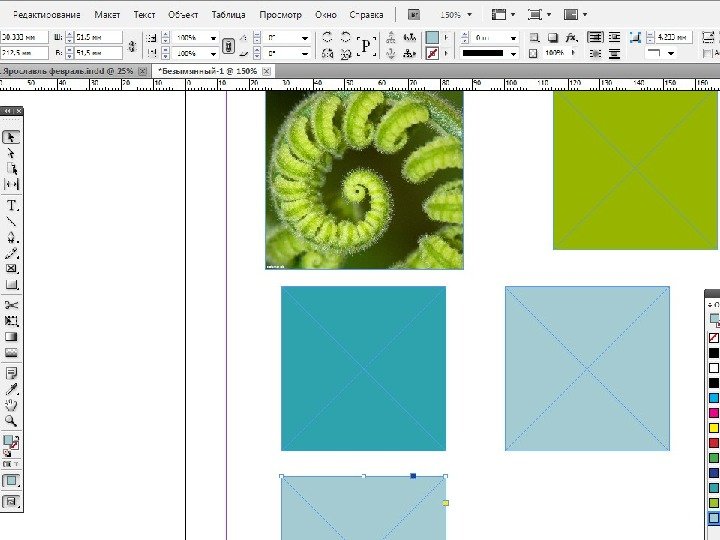The height and width of the screenshot is (540, 720).
Task: Open the stroke style dropdown
Action: coord(513,54)
